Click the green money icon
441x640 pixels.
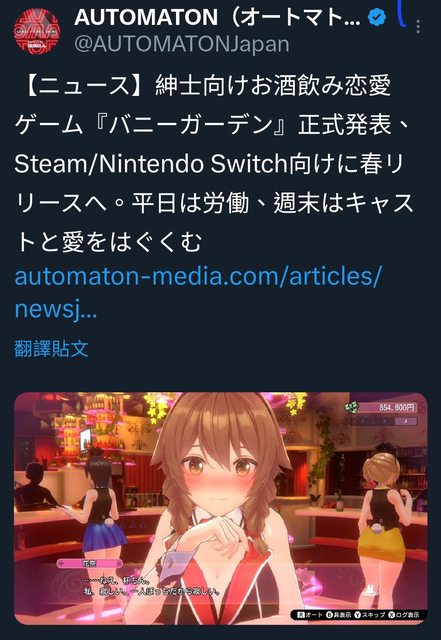click(351, 407)
